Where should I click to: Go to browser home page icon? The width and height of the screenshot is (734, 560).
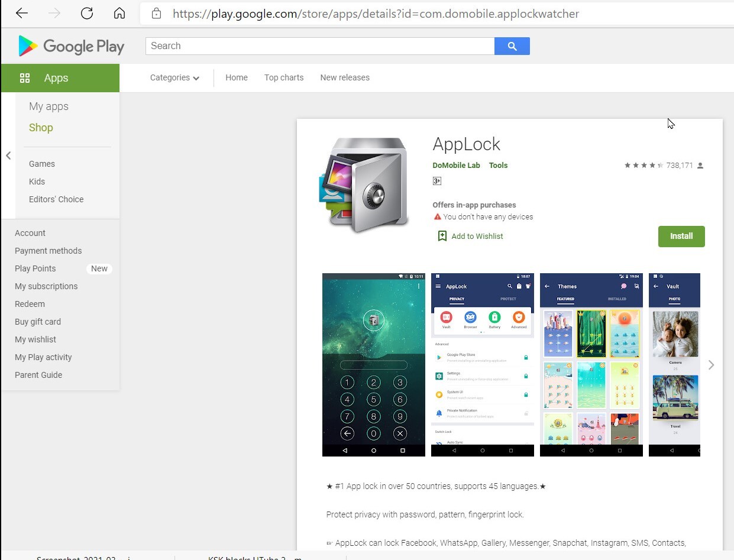tap(119, 13)
